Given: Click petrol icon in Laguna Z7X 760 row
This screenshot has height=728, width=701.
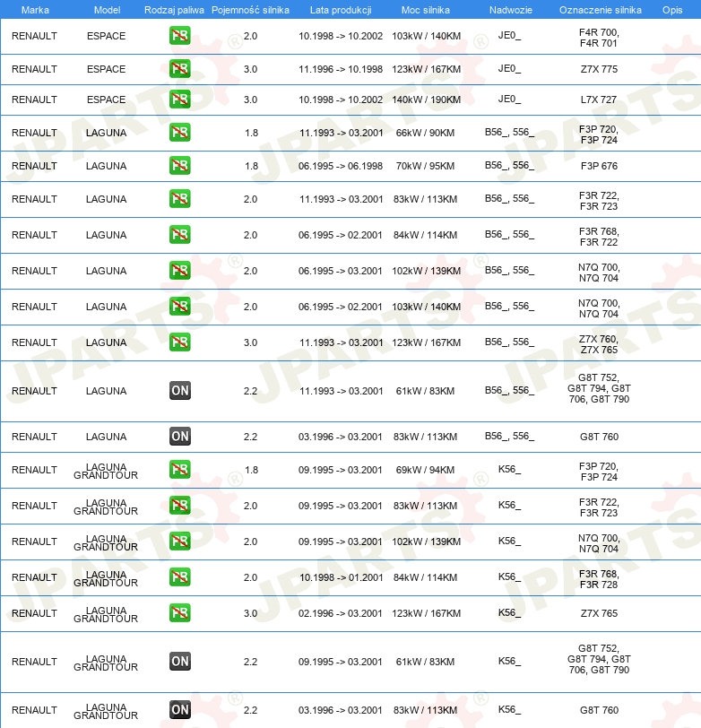Looking at the screenshot, I should (180, 342).
